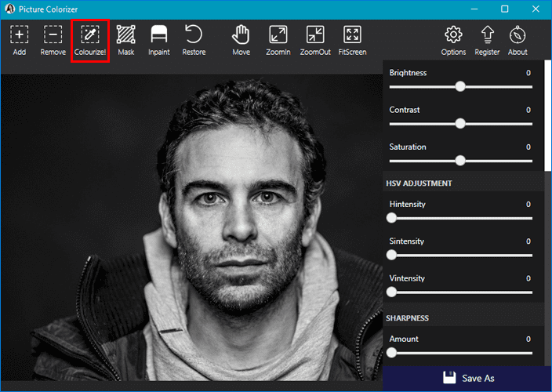Click the SHARPNESS section header
This screenshot has height=392, width=552.
point(407,318)
